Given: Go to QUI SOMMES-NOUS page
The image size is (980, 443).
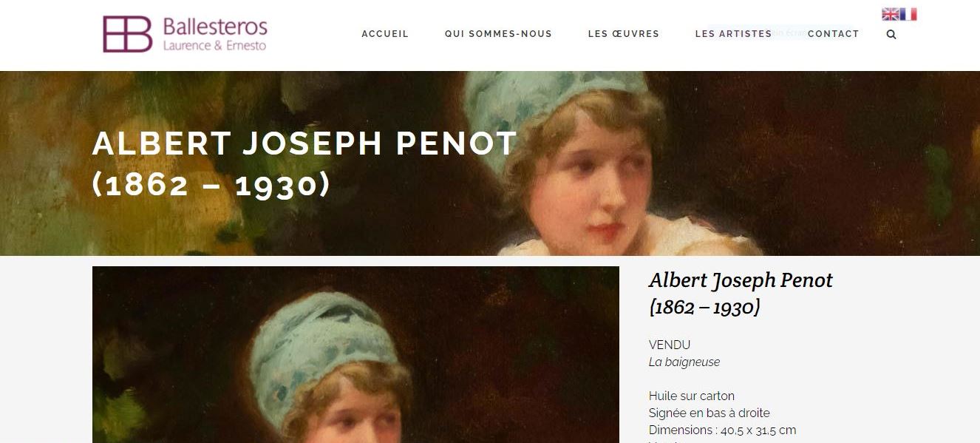Looking at the screenshot, I should [498, 34].
